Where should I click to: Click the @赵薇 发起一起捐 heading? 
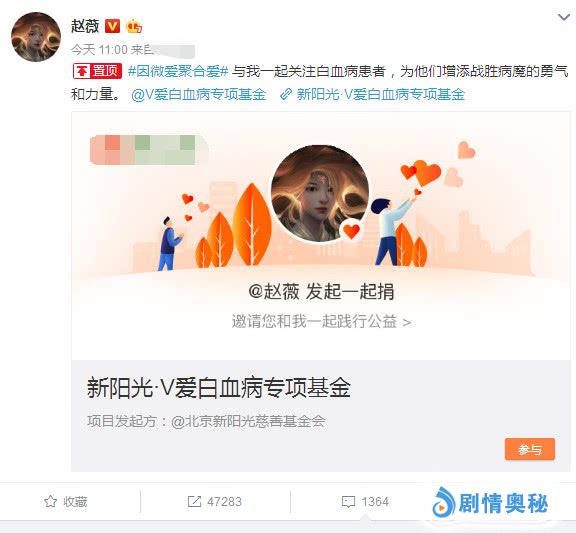point(321,292)
